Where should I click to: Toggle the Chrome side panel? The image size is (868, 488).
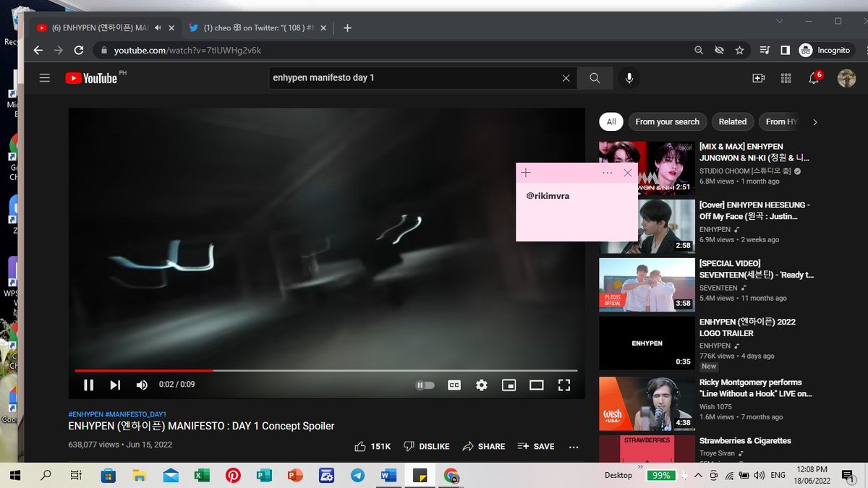click(x=786, y=51)
